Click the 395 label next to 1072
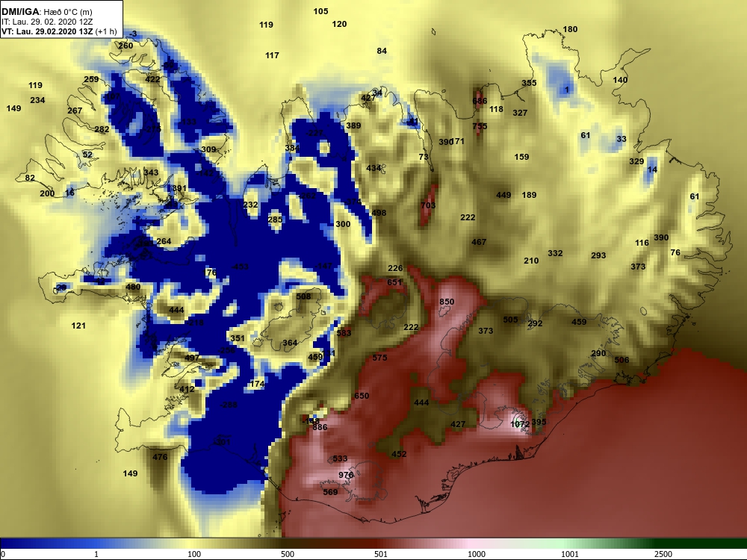747x560 pixels. point(539,422)
